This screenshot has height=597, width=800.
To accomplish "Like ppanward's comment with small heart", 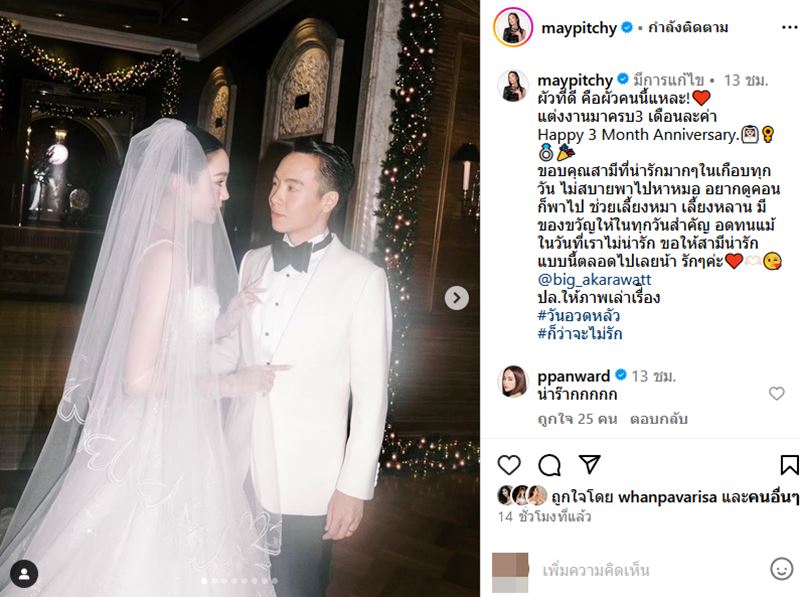I will [777, 393].
